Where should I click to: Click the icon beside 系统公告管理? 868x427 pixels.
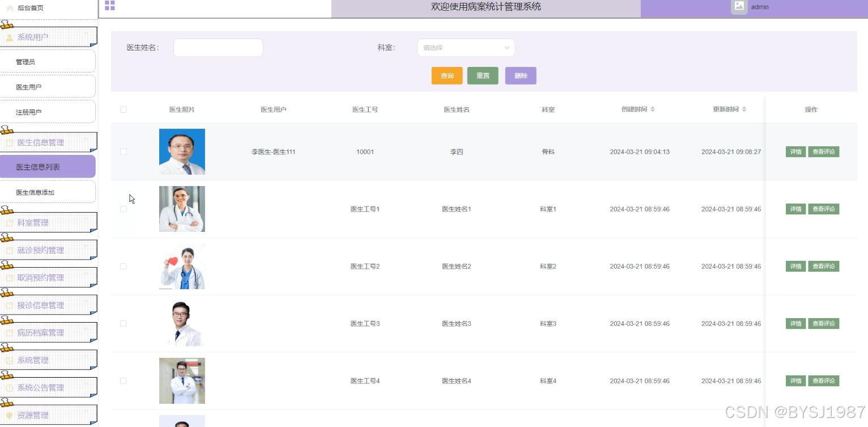click(x=10, y=388)
